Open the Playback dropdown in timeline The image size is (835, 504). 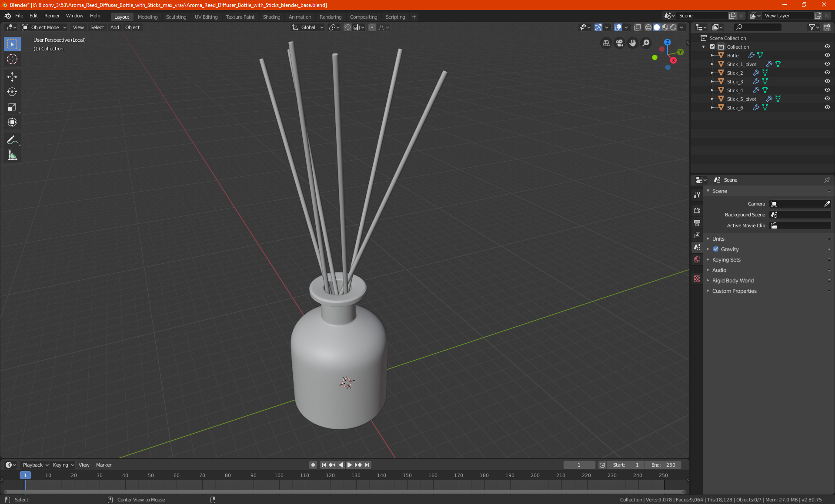[35, 465]
